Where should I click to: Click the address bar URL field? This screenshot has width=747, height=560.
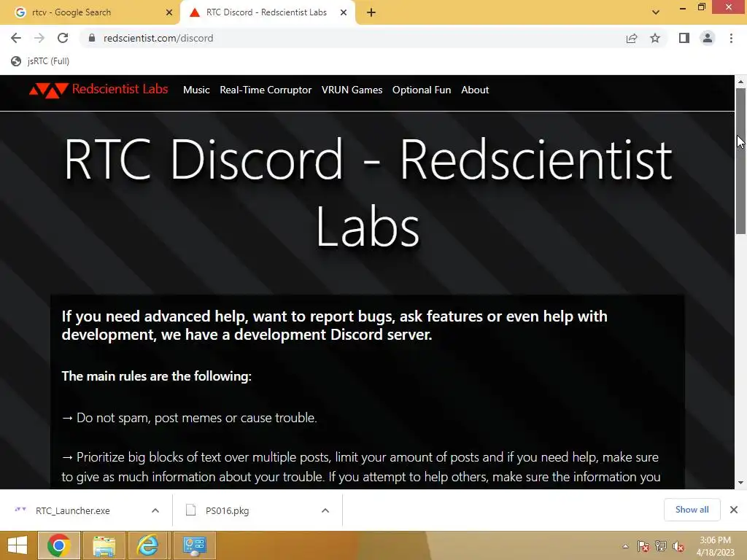click(x=352, y=38)
